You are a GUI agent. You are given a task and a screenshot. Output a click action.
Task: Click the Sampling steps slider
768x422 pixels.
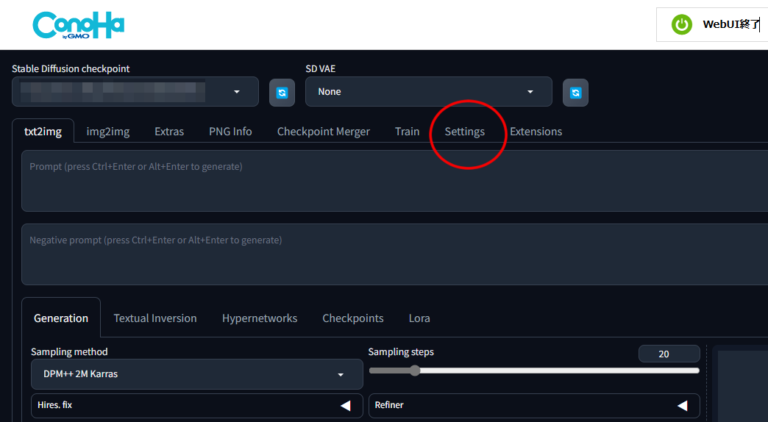coord(534,370)
